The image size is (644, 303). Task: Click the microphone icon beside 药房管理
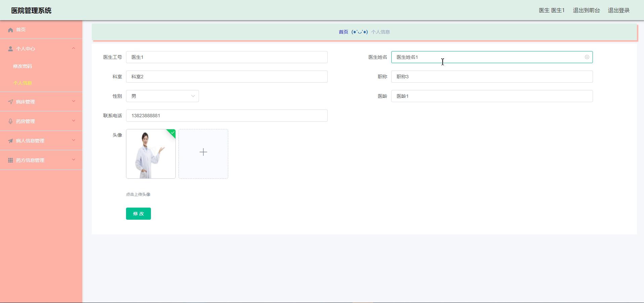point(10,121)
